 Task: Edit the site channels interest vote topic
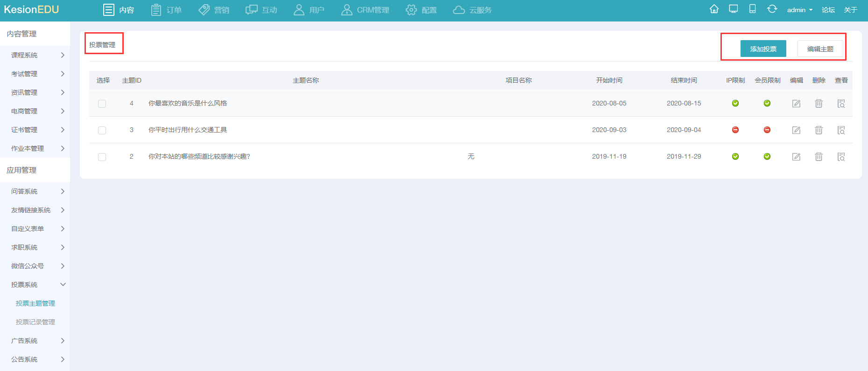[797, 157]
